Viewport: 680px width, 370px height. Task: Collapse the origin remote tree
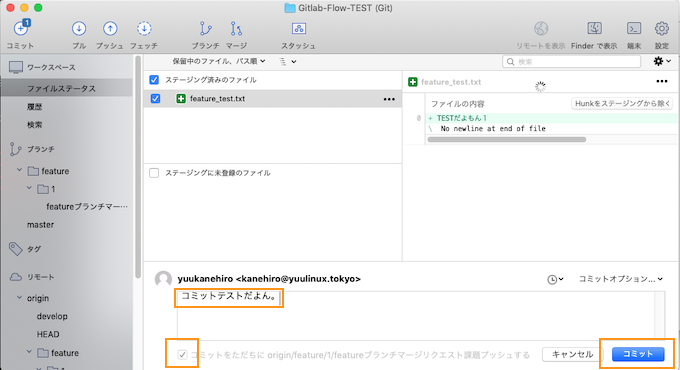click(x=19, y=298)
